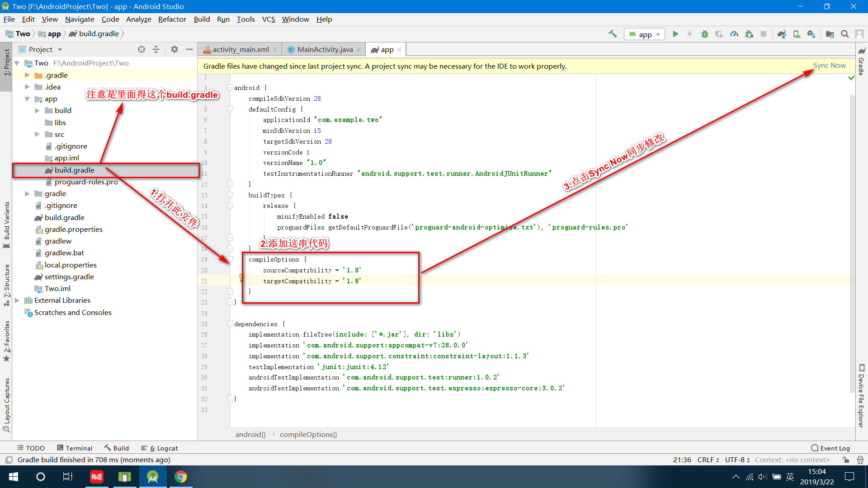Run the app with green play button
This screenshot has width=868, height=488.
coord(675,34)
